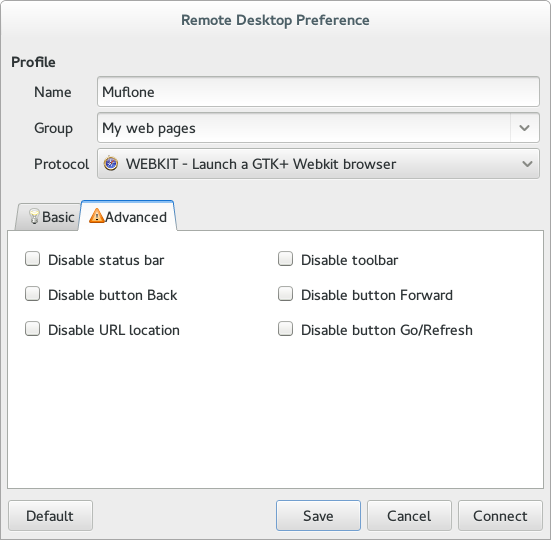Tick Disable button Back checkbox
Image resolution: width=551 pixels, height=540 pixels.
click(x=32, y=294)
